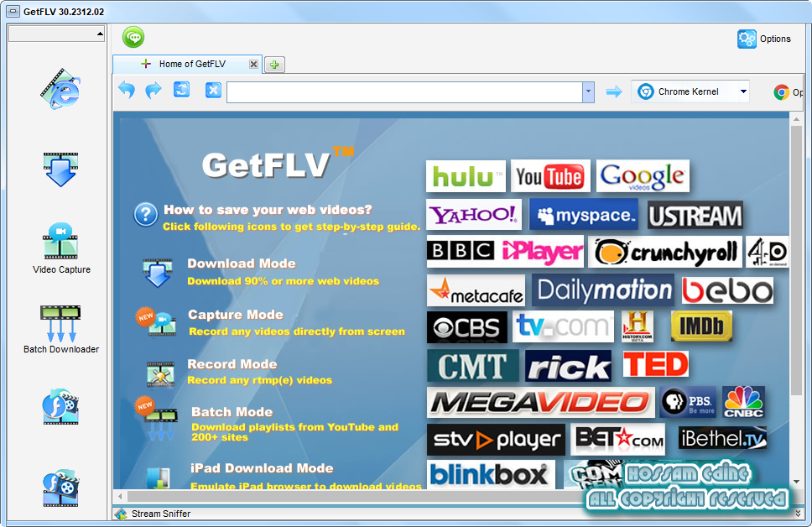The height and width of the screenshot is (527, 812).
Task: Click the Google videos logo
Action: click(x=643, y=176)
